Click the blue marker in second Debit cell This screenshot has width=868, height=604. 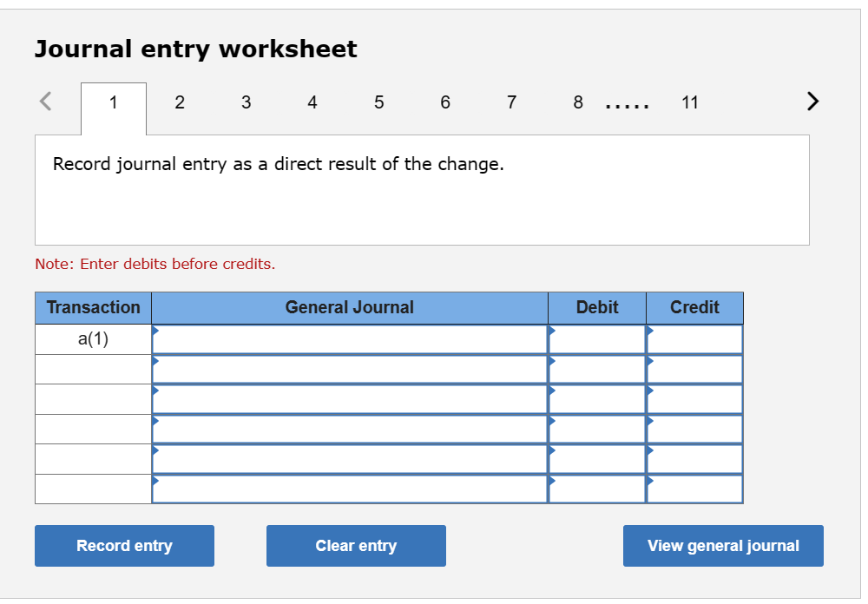tap(553, 361)
